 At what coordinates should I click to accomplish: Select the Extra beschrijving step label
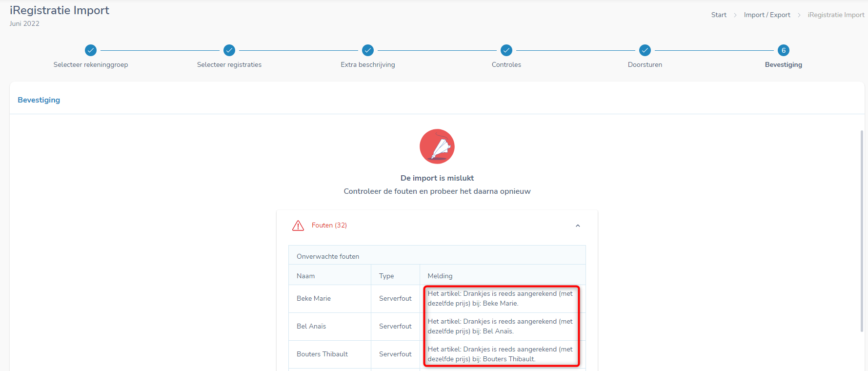tap(368, 64)
